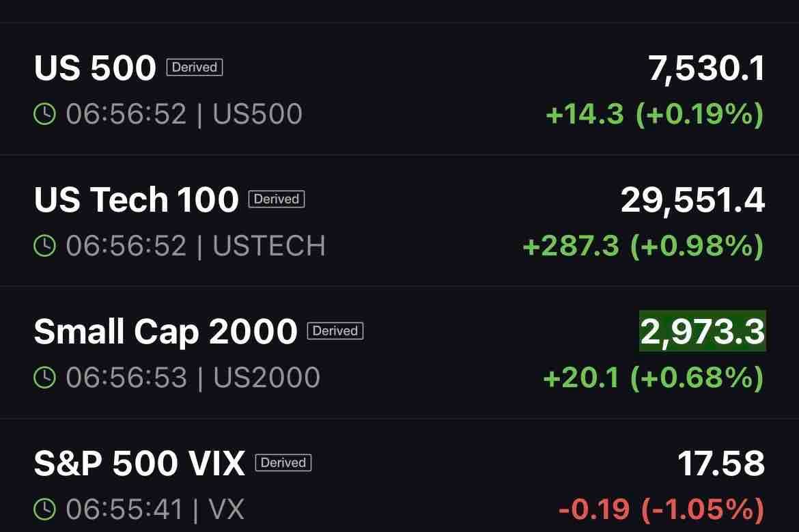Click the clock icon in US2000 row
The height and width of the screenshot is (532, 799).
44,378
